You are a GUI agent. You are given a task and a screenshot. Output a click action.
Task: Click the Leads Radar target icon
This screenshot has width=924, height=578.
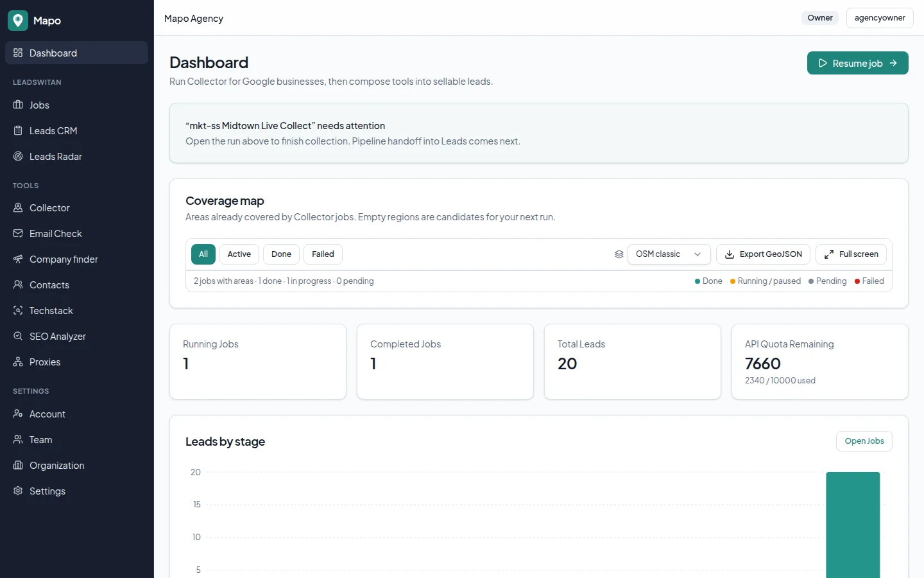pyautogui.click(x=18, y=156)
